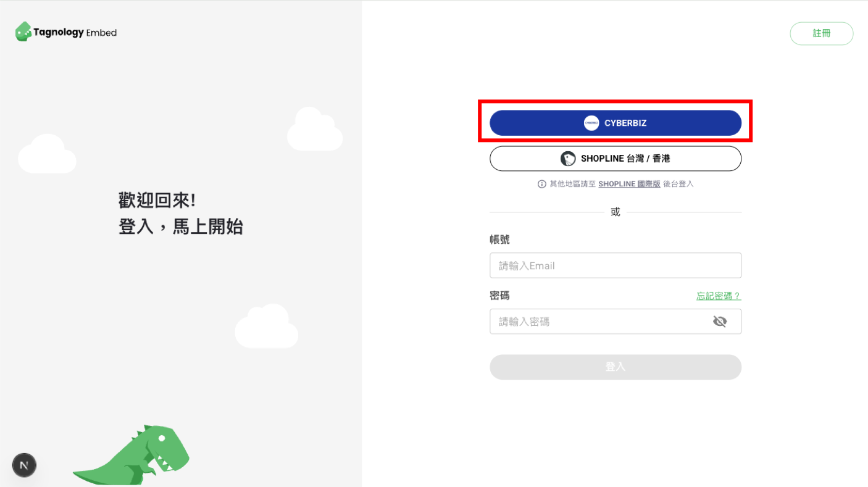The image size is (868, 487).
Task: Click the Tagnology Embed brand text
Action: coord(75,32)
